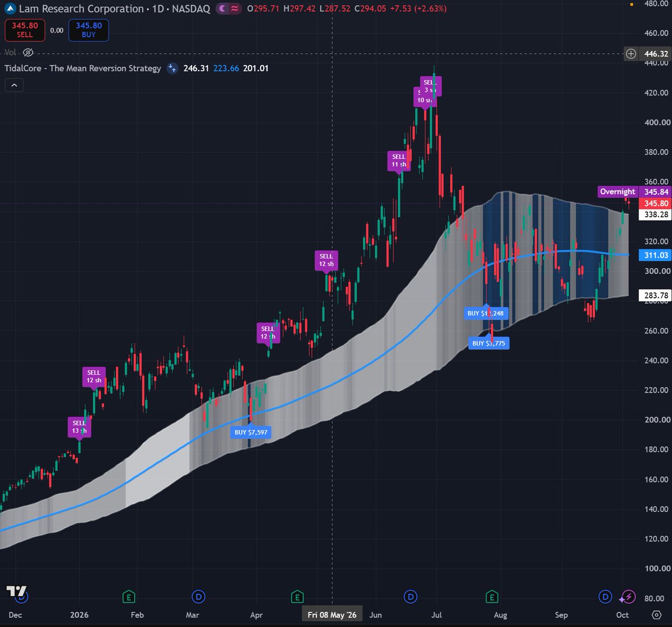Select the BUY $3,775 trade marker

pos(489,343)
